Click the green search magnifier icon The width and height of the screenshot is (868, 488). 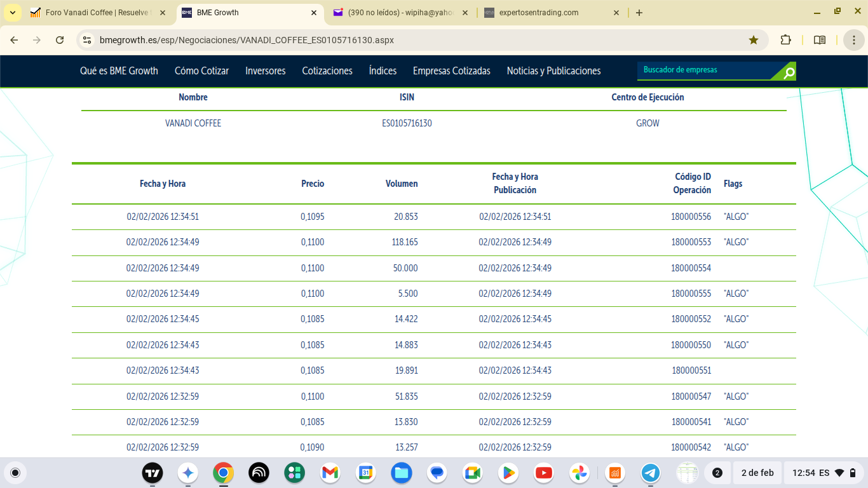coord(789,72)
